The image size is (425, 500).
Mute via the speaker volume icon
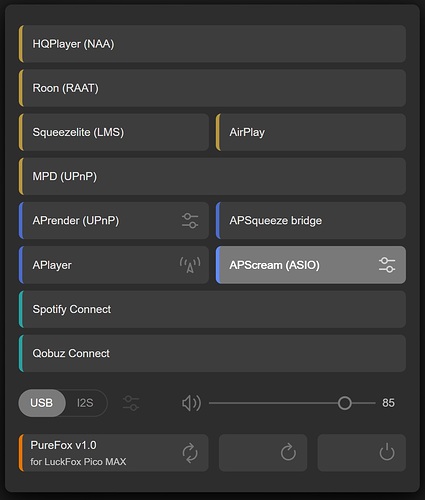point(191,403)
